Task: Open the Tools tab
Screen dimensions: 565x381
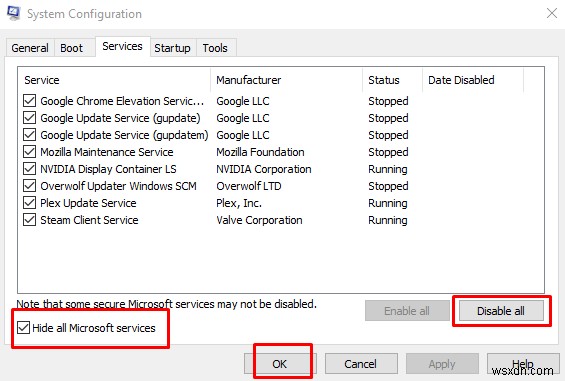Action: point(215,48)
